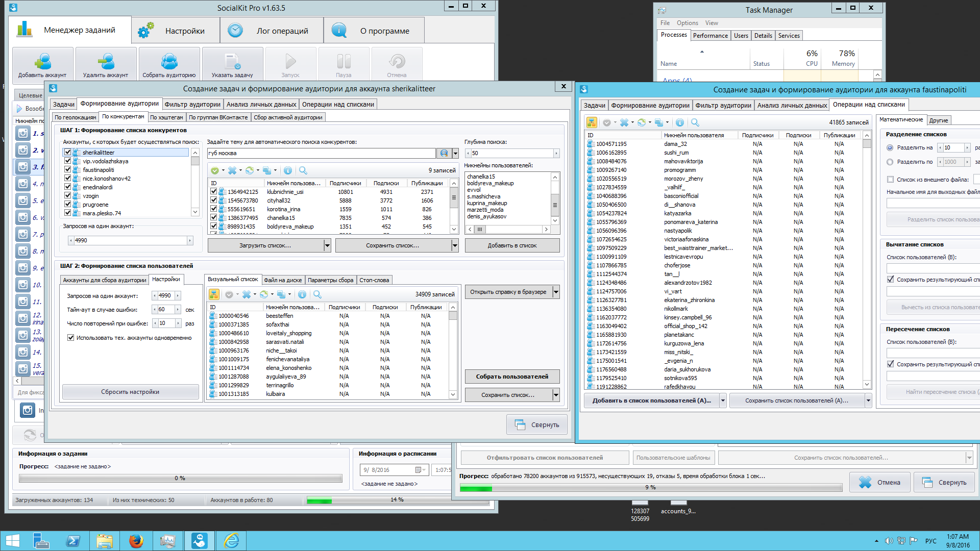The image size is (980, 551).
Task: Open Firefox from the Windows taskbar
Action: point(136,541)
